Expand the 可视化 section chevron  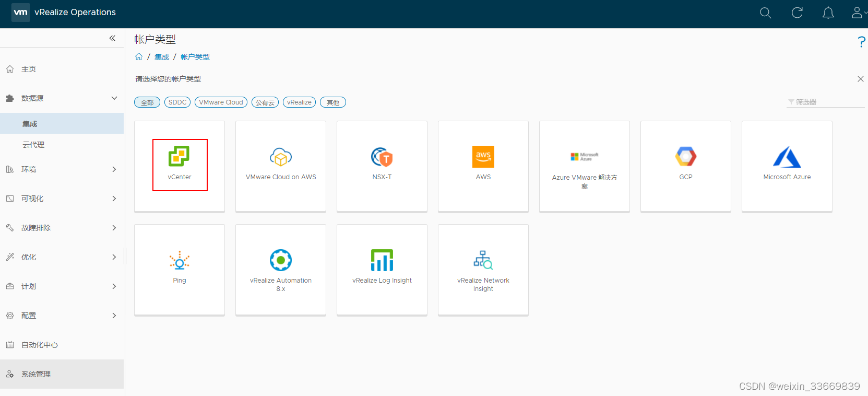click(x=114, y=199)
